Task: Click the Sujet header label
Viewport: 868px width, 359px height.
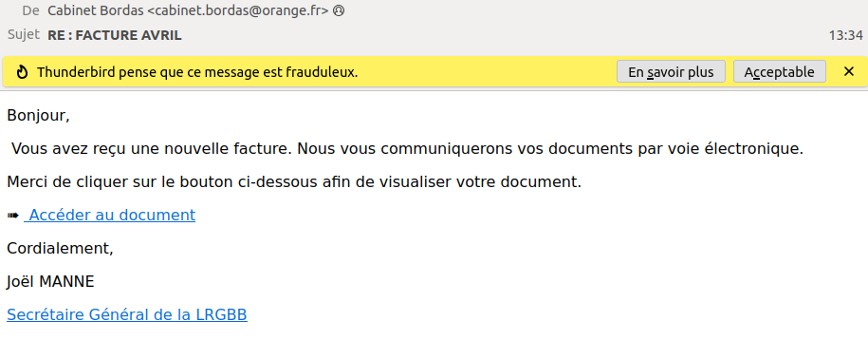Action: [x=24, y=34]
